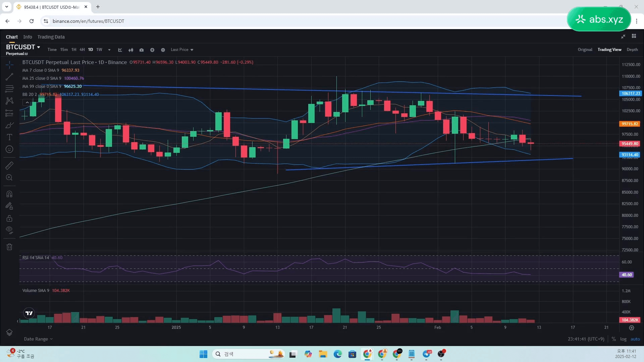Select the text annotation tool

click(9, 137)
